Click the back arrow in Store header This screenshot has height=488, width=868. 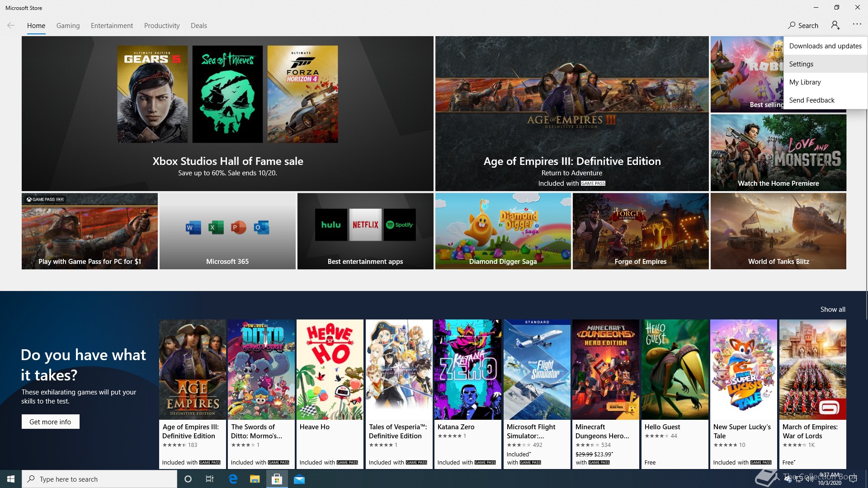11,25
